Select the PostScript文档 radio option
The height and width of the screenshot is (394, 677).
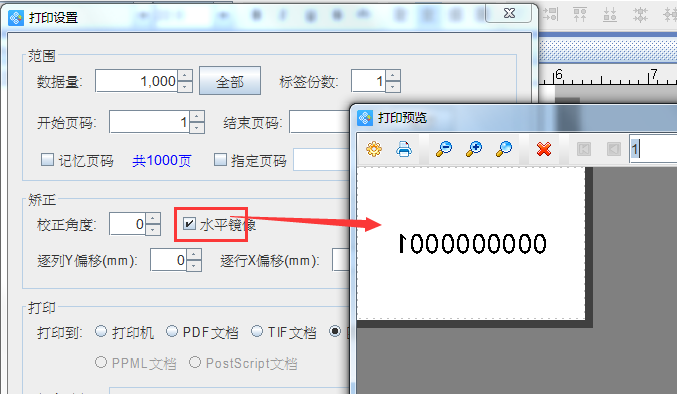point(195,362)
